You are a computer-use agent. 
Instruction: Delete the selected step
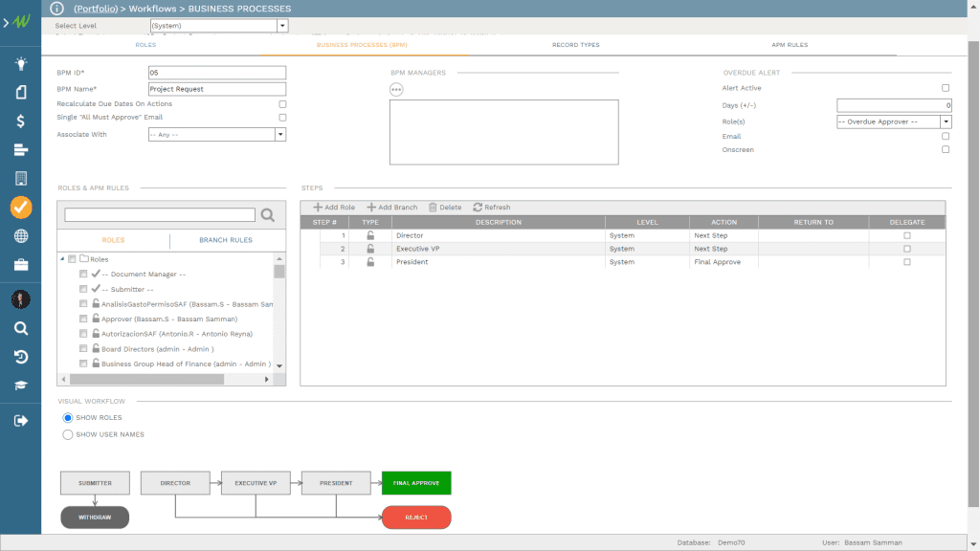coord(445,208)
